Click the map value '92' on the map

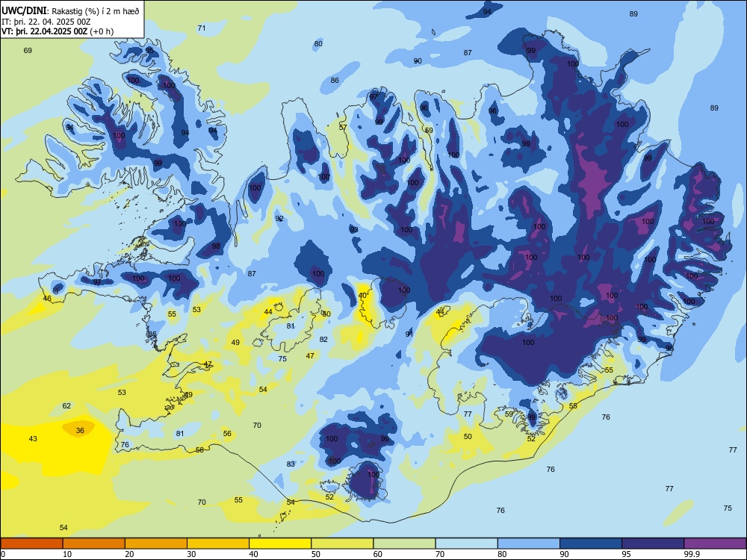(x=279, y=219)
